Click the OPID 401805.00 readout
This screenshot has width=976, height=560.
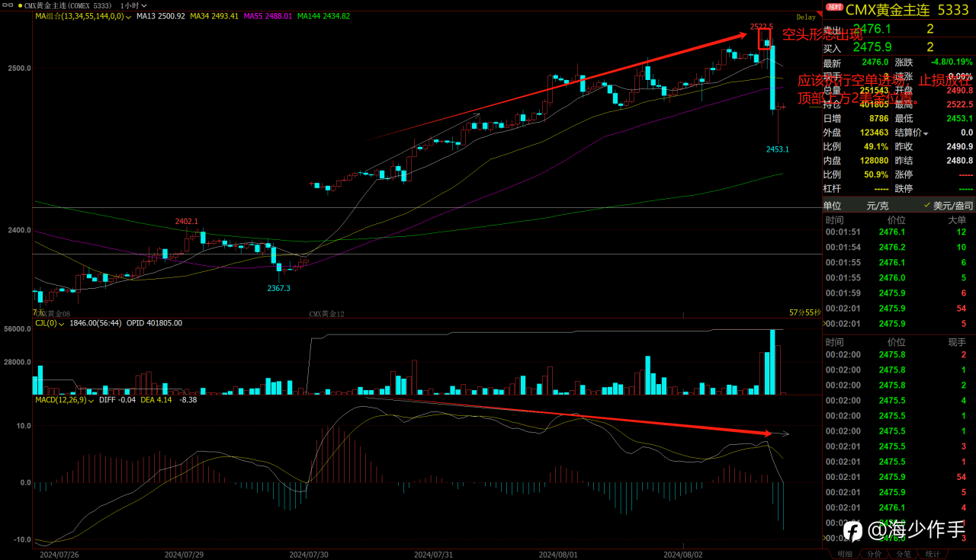(x=154, y=323)
